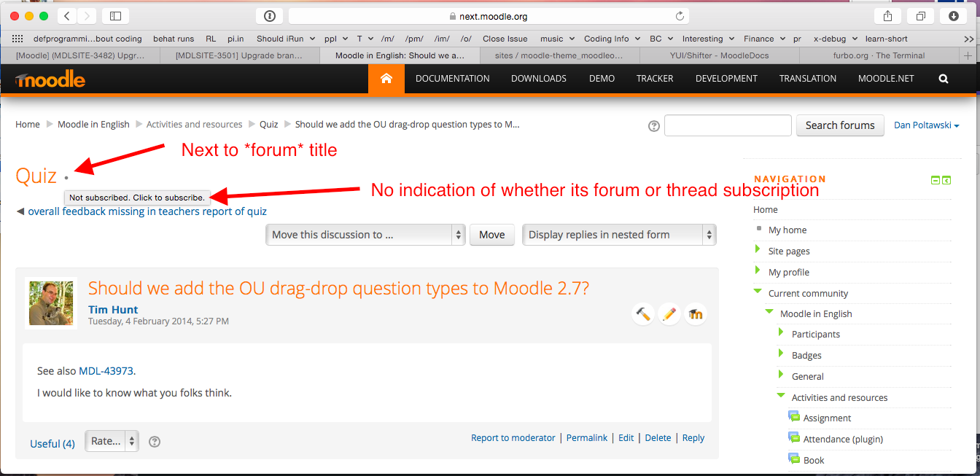Open TRACKER menu item
This screenshot has height=476, width=980.
click(x=655, y=79)
